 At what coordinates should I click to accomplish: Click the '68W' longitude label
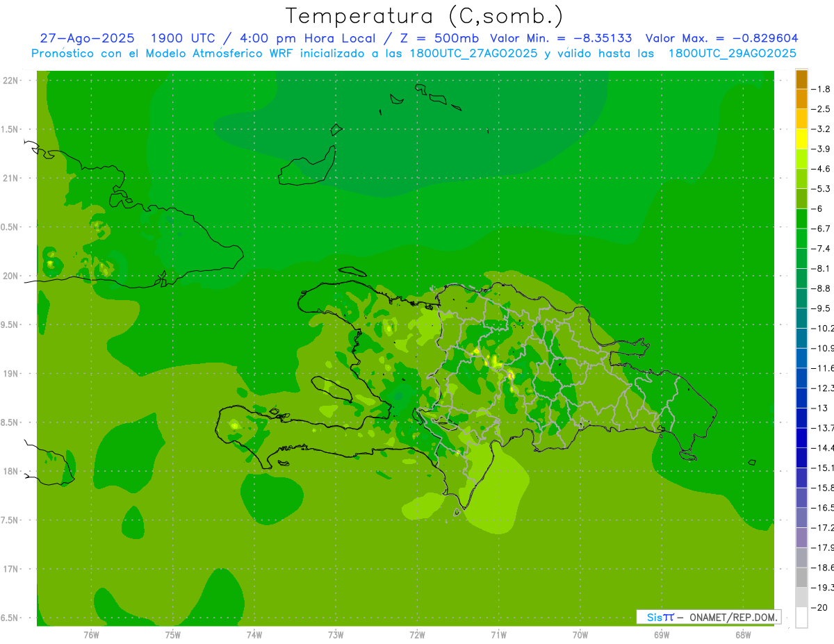point(743,635)
